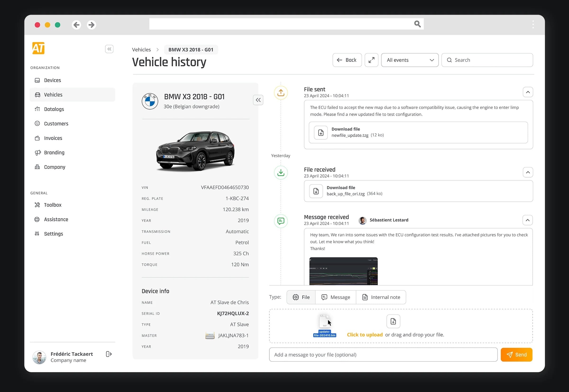The image size is (569, 392).
Task: Click the File sent upload timeline icon
Action: [281, 93]
